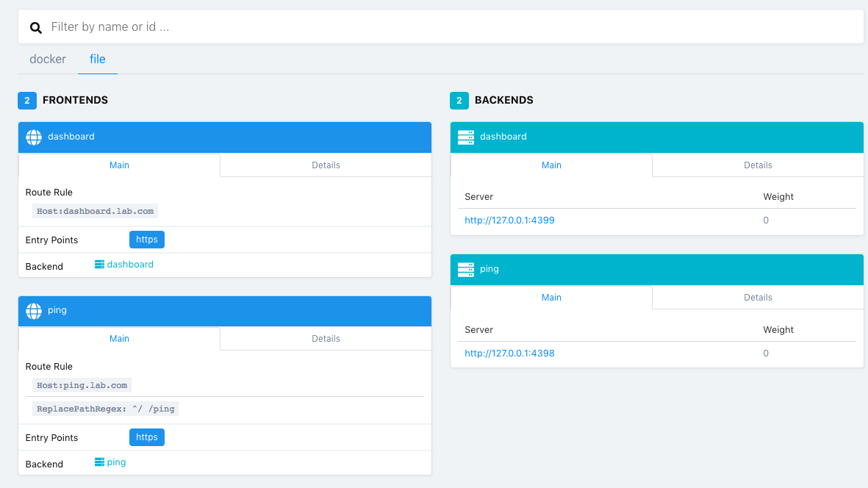Click the frontends count badge
Screen dimensions: 868x488
(x=27, y=100)
